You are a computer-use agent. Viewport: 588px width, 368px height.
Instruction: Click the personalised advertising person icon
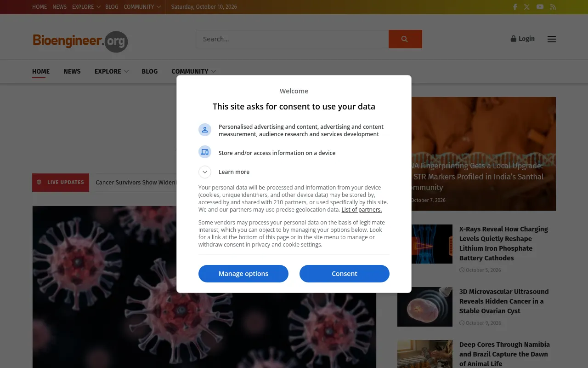pos(205,130)
